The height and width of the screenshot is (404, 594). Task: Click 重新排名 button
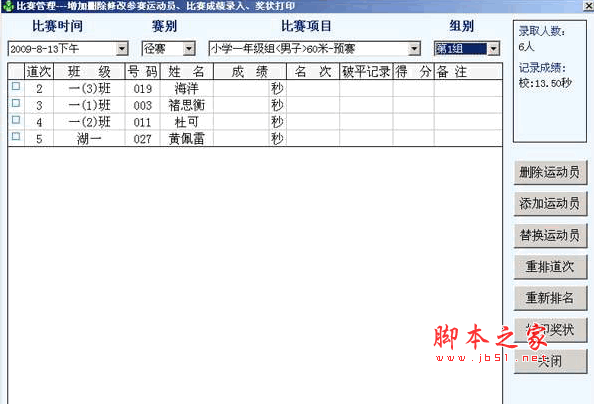coord(550,298)
